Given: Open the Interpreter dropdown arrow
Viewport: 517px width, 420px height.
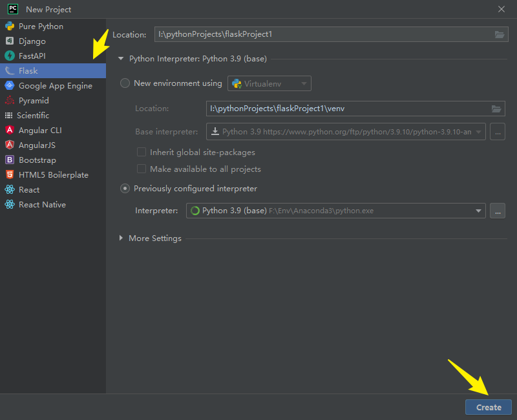Looking at the screenshot, I should click(x=478, y=211).
